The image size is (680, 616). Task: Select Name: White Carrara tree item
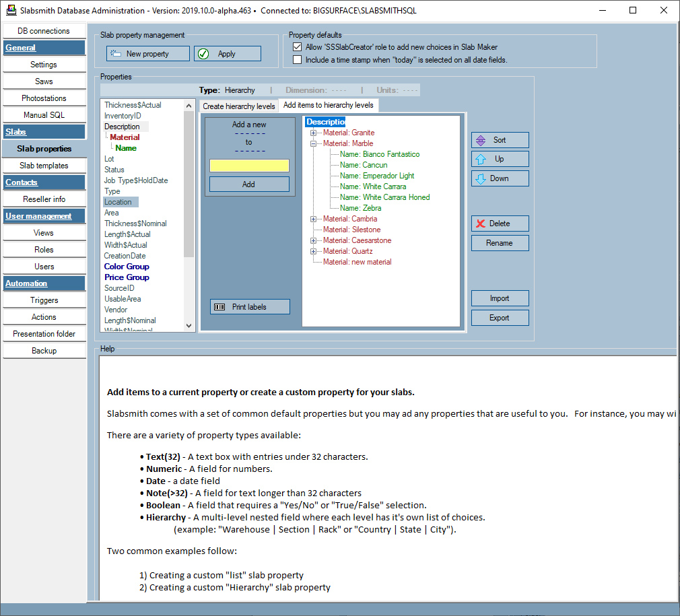point(373,186)
